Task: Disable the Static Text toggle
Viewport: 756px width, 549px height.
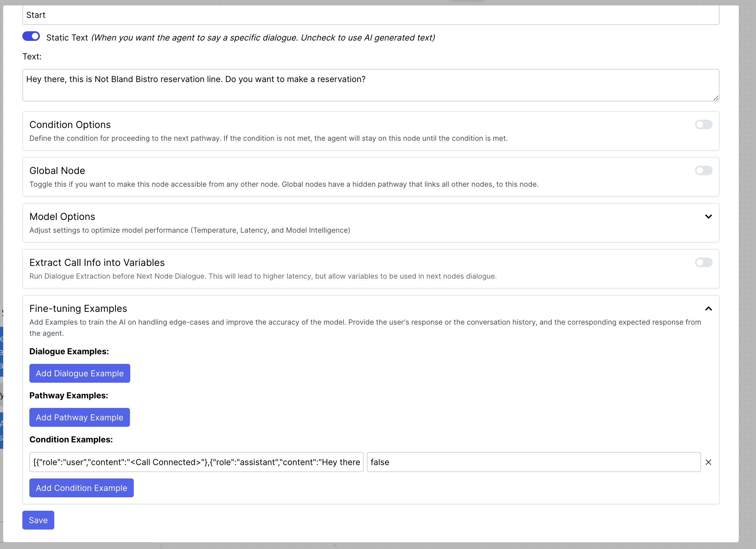Action: click(x=31, y=36)
